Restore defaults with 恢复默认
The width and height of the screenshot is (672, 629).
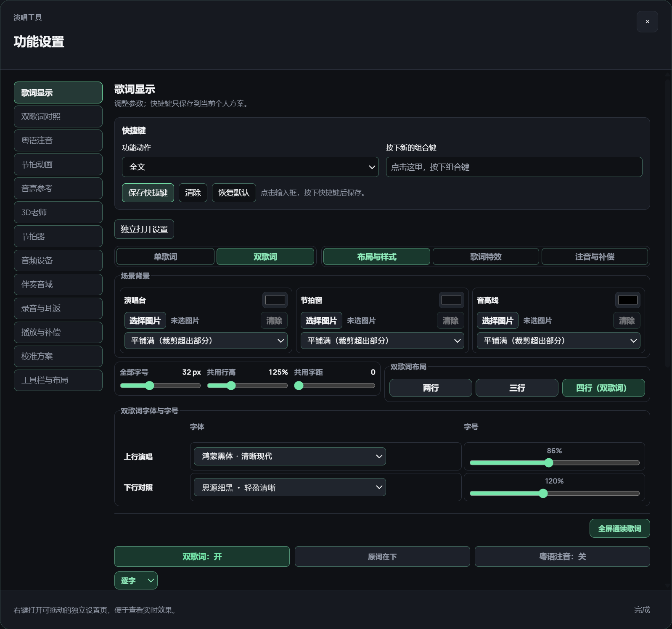(x=234, y=193)
